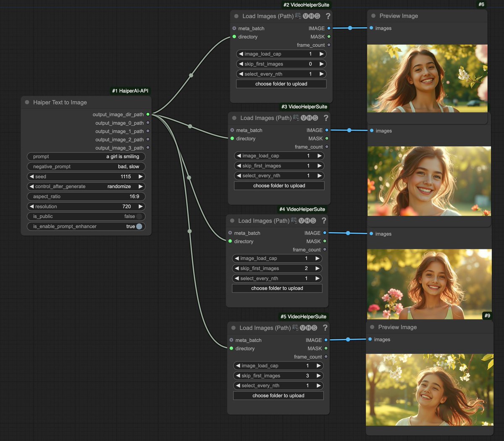Increase select_every_nth on node #4
Viewport: 504px width, 441px height.
318,278
